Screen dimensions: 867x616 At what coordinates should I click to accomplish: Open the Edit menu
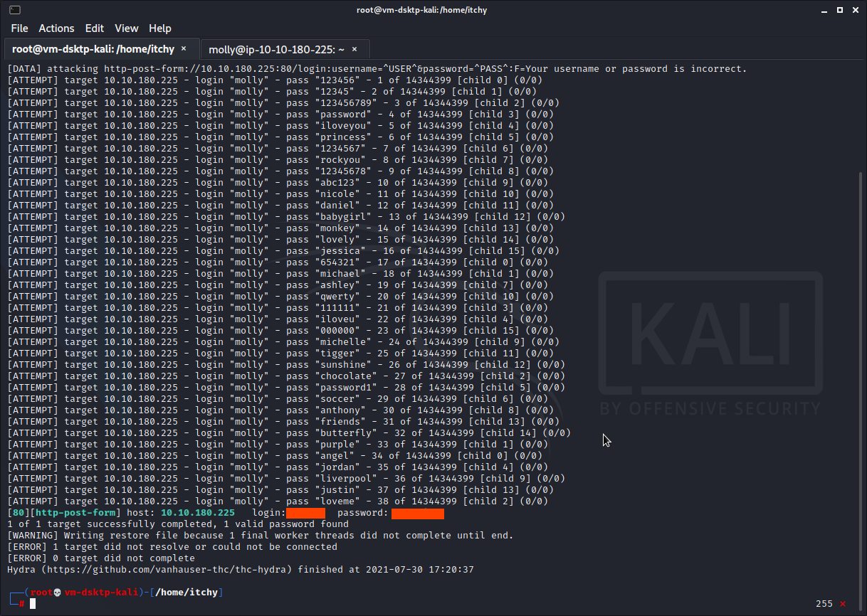(94, 28)
